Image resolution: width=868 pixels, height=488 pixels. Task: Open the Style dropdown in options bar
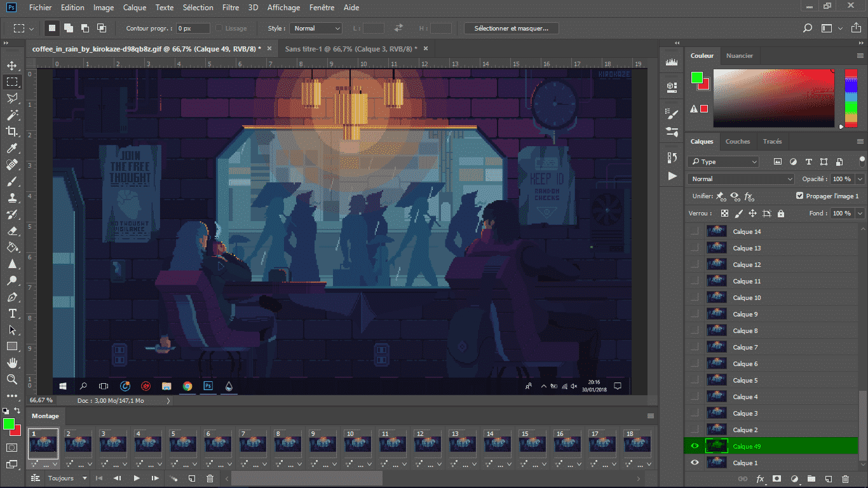(316, 29)
